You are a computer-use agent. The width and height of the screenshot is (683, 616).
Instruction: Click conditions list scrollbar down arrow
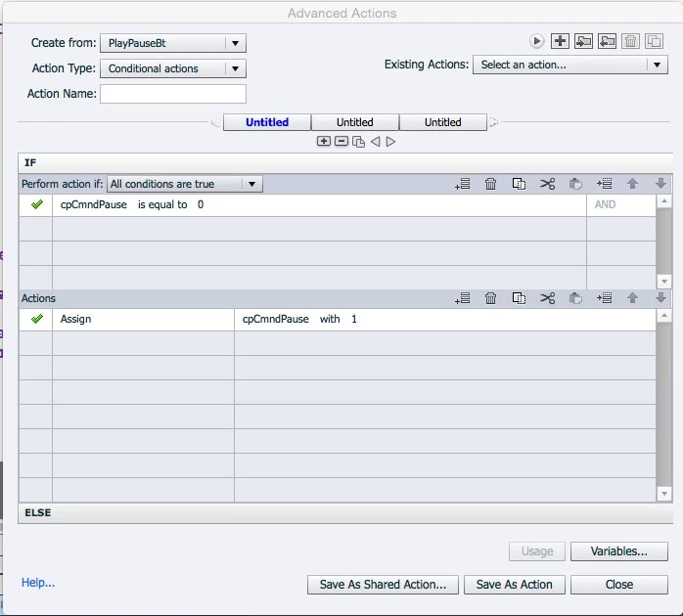point(663,282)
